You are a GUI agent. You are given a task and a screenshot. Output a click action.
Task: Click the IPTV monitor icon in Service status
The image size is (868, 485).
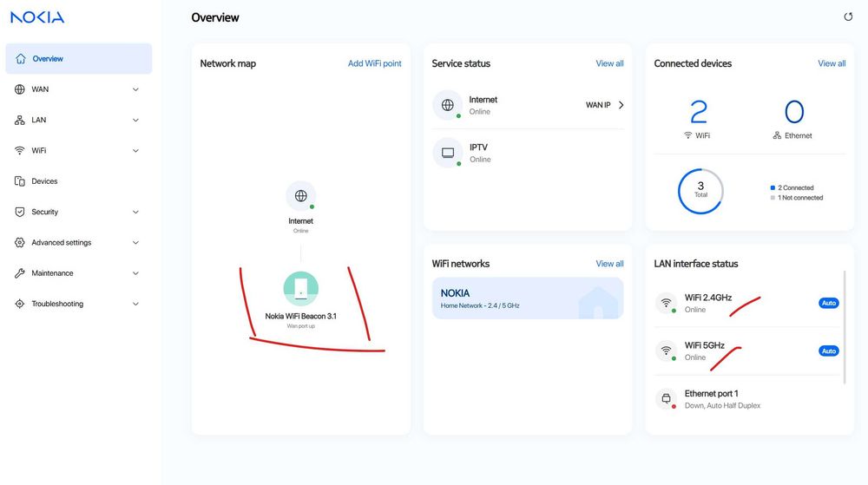(x=447, y=153)
